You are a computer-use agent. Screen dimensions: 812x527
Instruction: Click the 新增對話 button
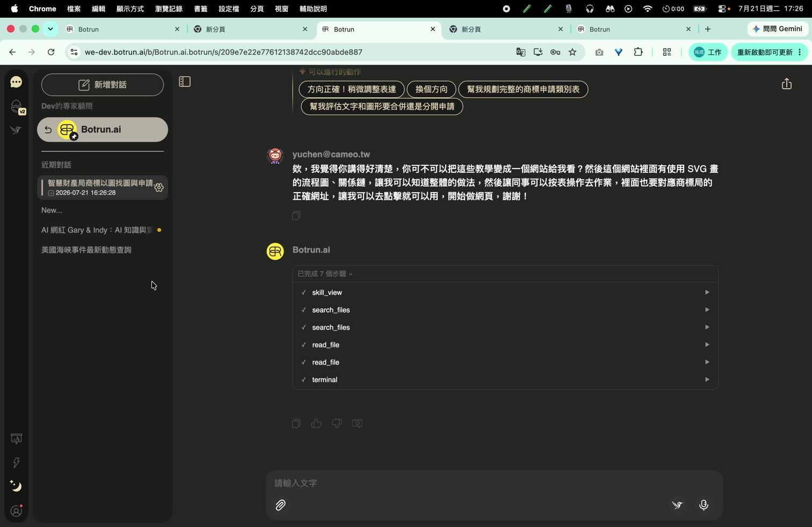103,85
